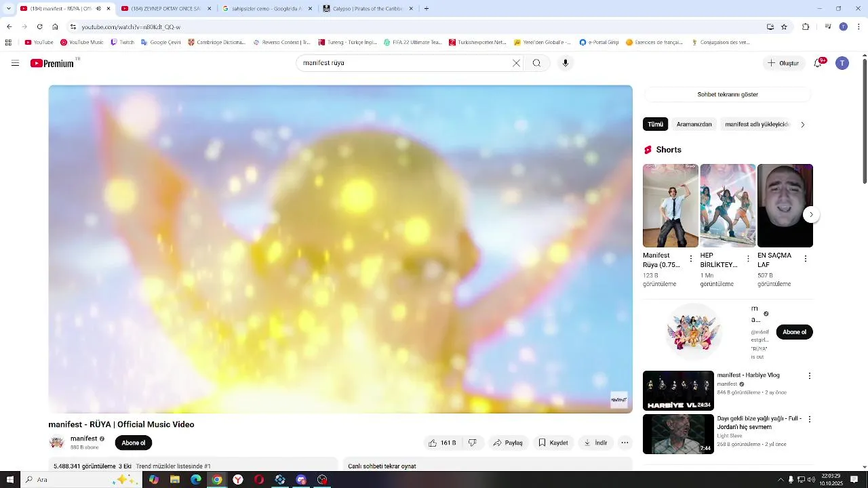Switch to the Google search tab
Screen dimensions: 868x488
(268, 9)
